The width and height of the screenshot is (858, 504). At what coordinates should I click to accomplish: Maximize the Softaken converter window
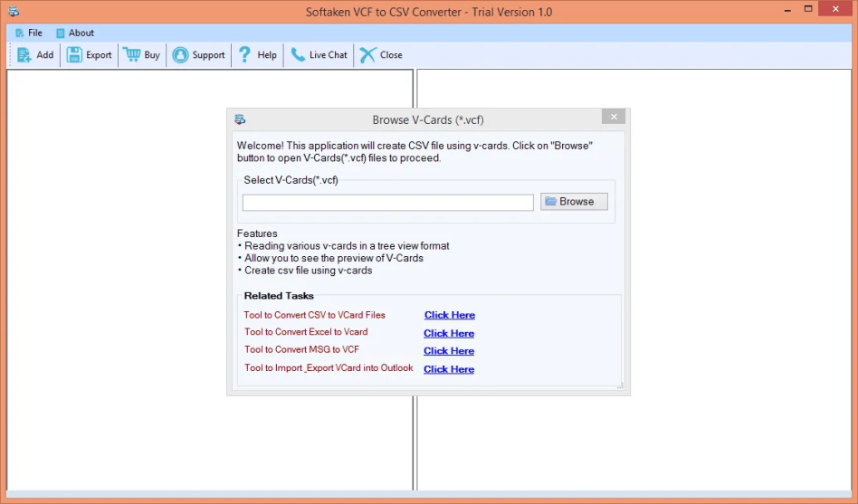(808, 9)
